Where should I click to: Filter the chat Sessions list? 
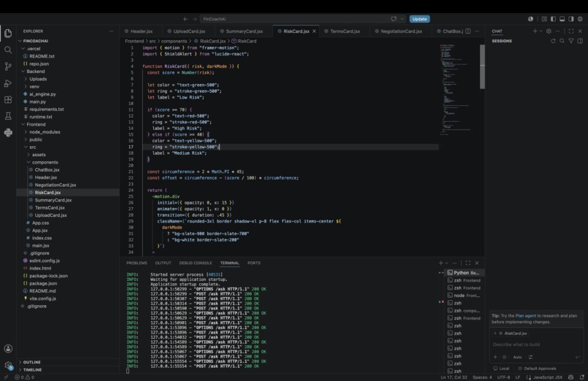pyautogui.click(x=570, y=41)
